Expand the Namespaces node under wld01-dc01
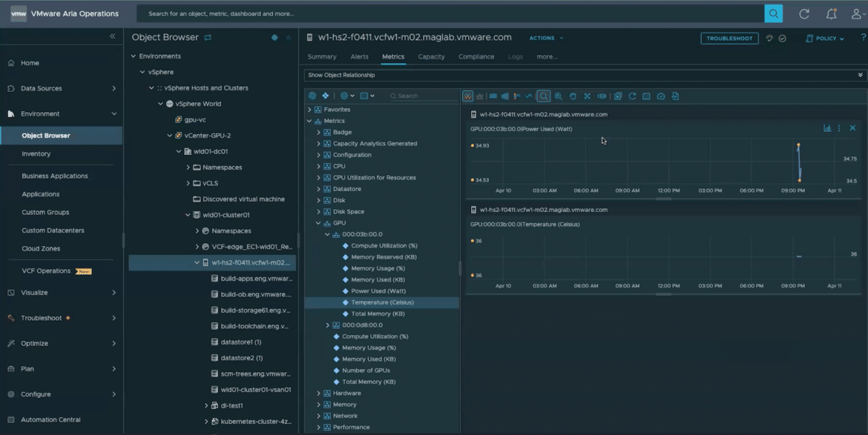This screenshot has width=868, height=435. coord(188,167)
